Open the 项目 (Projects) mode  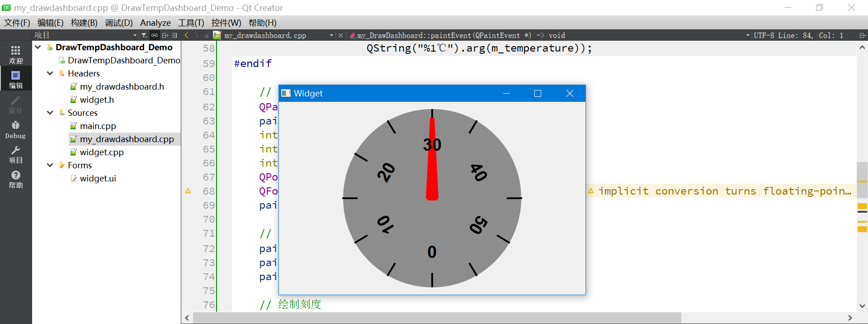click(x=16, y=154)
